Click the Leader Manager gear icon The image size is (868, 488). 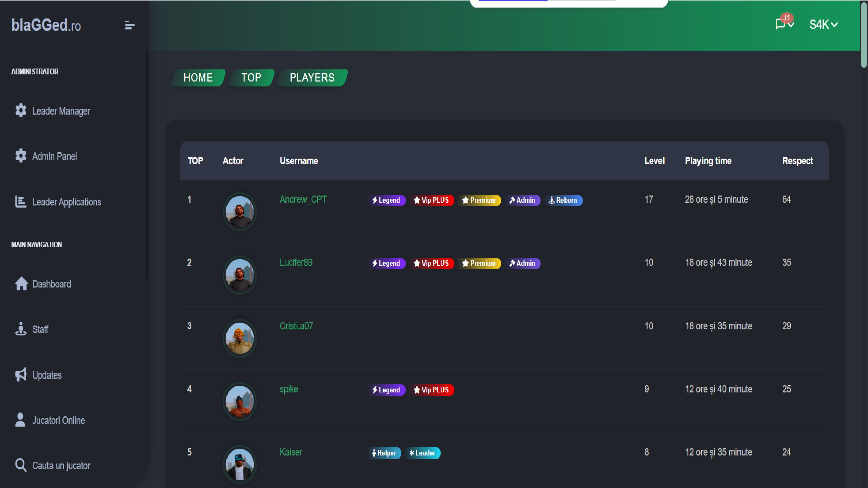21,110
